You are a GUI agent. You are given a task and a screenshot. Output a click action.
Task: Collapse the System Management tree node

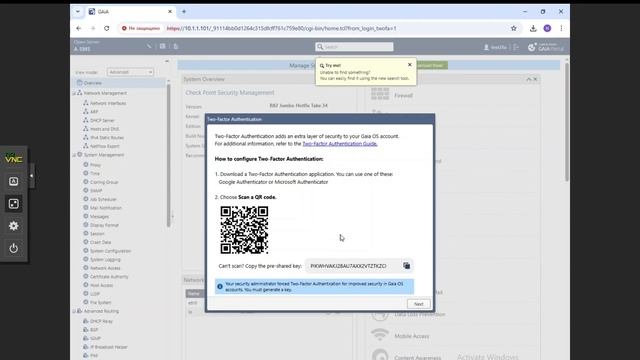(x=74, y=155)
